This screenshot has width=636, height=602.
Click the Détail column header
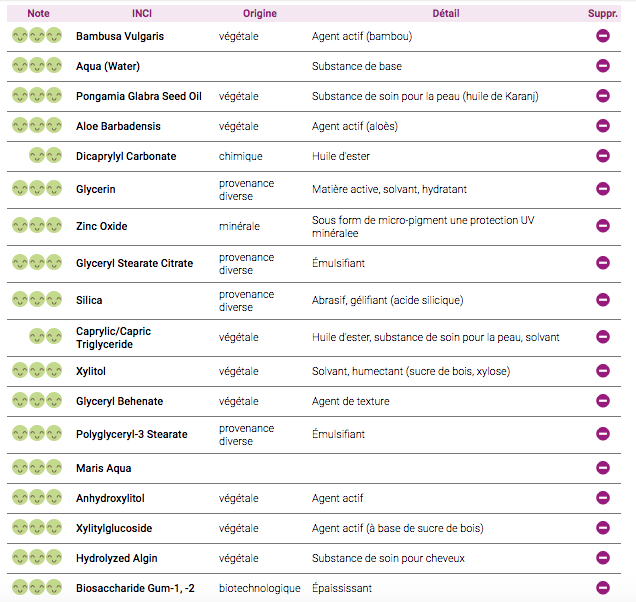point(446,13)
